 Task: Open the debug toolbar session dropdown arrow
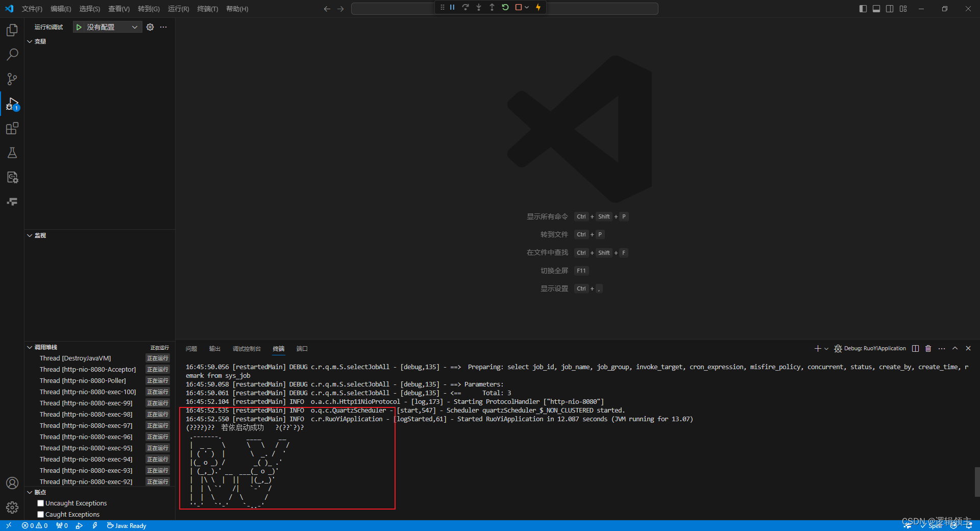pos(527,7)
